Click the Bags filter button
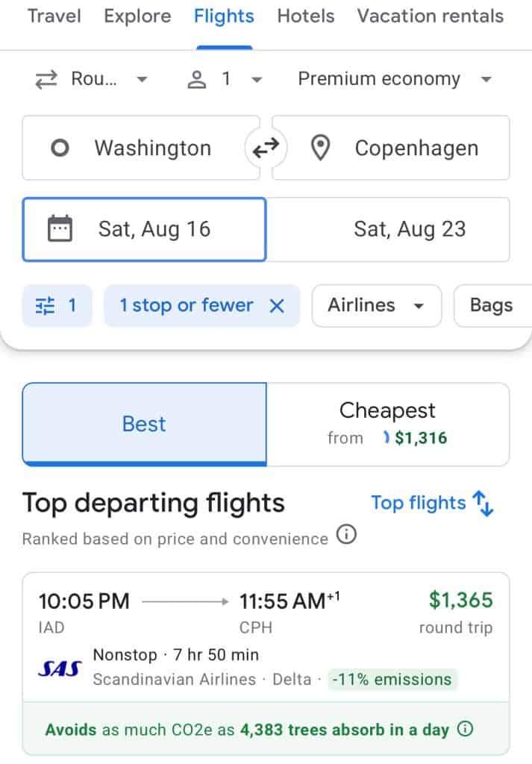The image size is (532, 764). point(491,306)
